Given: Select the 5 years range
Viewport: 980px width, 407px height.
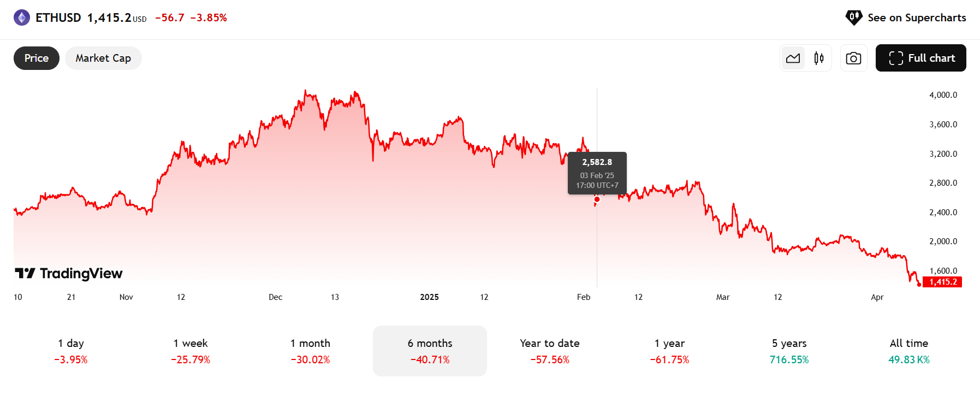Looking at the screenshot, I should coord(789,351).
